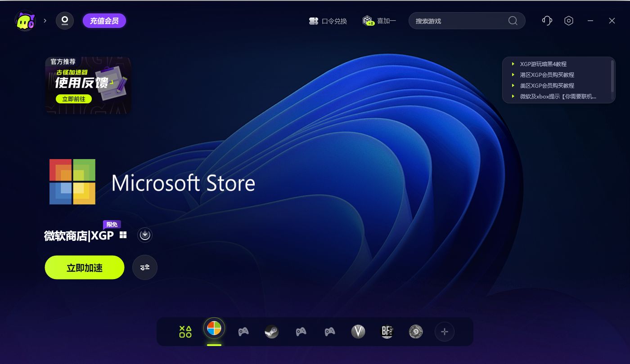Open the user account avatar icon
The width and height of the screenshot is (630, 364).
(x=65, y=21)
